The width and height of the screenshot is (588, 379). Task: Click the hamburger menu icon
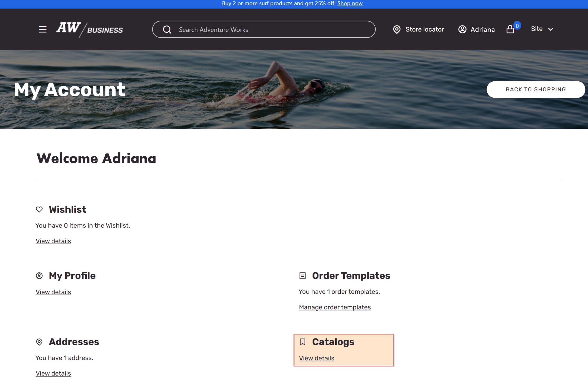pos(42,29)
